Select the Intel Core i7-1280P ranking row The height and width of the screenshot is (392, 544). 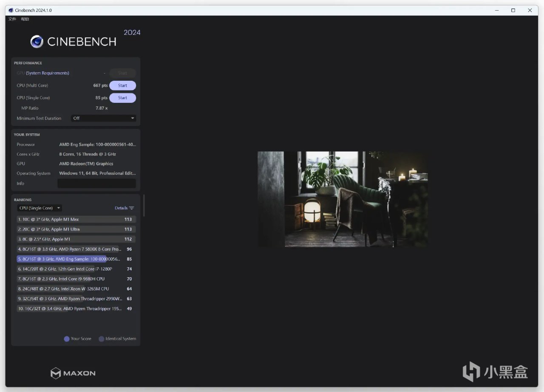[x=76, y=269]
